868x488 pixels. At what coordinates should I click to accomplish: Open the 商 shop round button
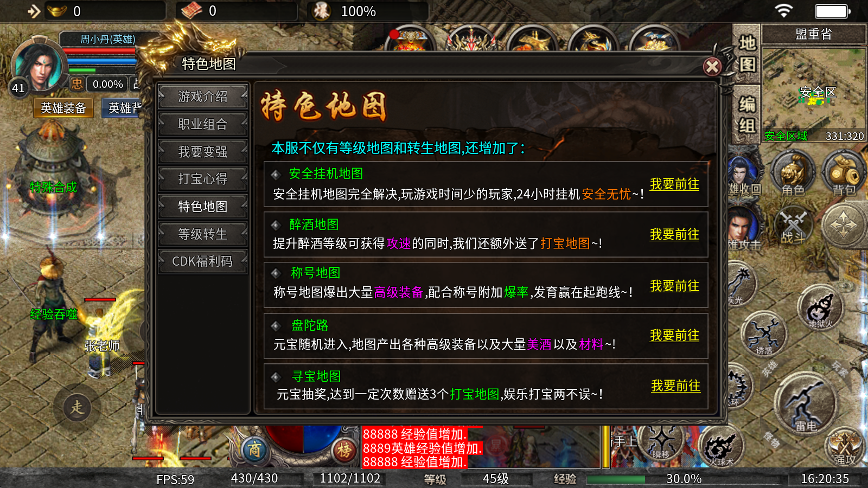click(254, 450)
